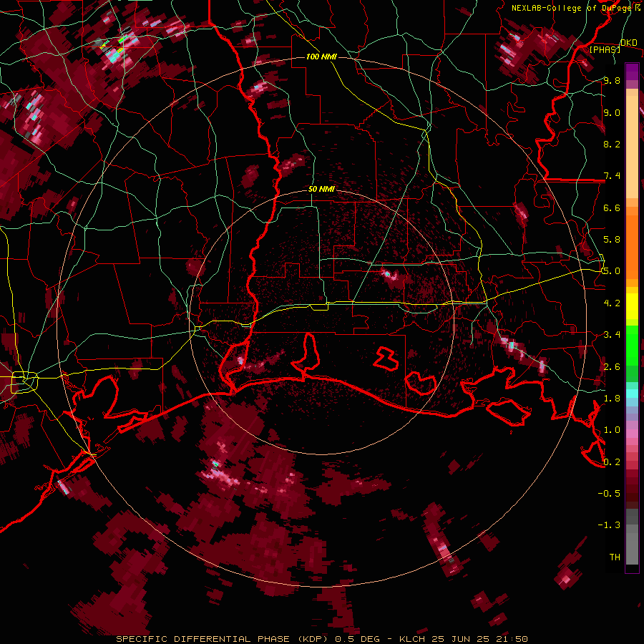
Task: Click the 1.8 color scale value
Action: pyautogui.click(x=612, y=398)
